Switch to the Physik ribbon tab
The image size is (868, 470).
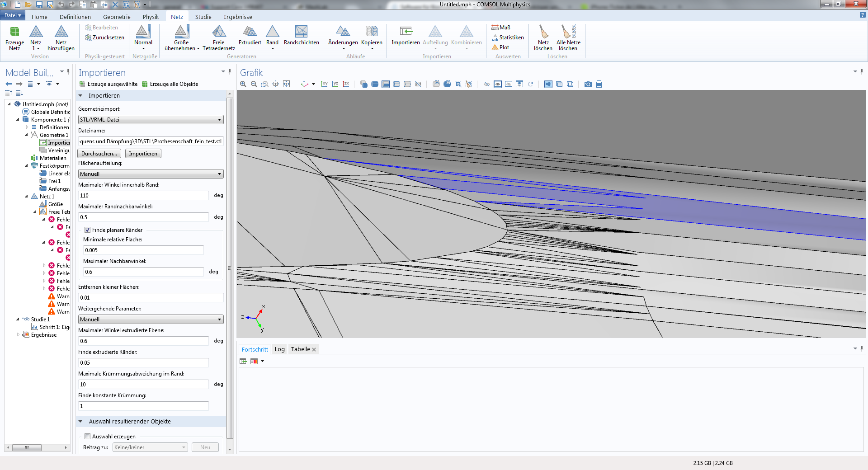click(x=151, y=17)
